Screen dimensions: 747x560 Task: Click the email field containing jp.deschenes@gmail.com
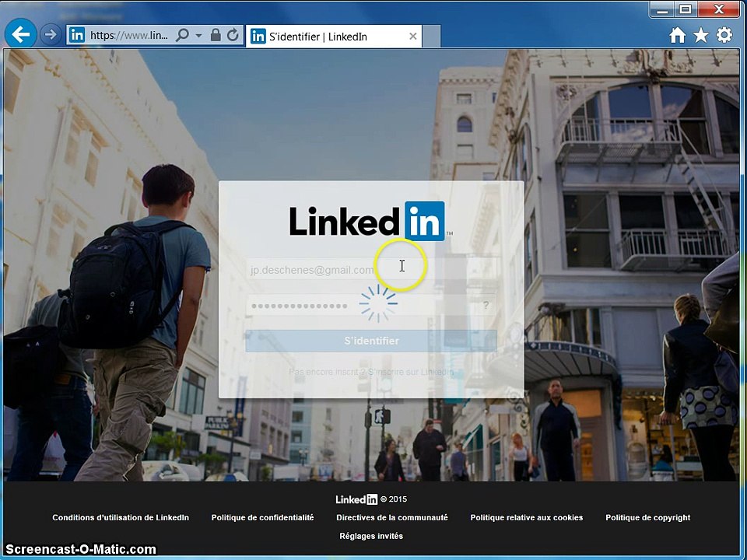click(370, 270)
